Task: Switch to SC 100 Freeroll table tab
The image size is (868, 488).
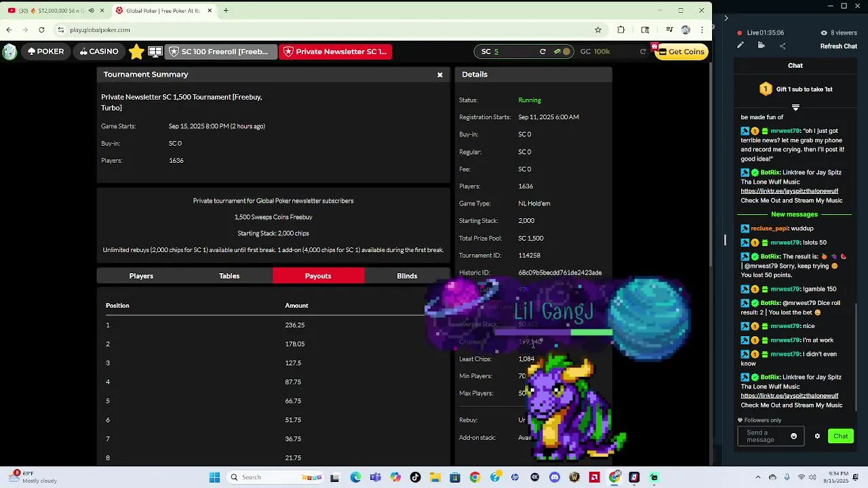Action: click(x=222, y=52)
